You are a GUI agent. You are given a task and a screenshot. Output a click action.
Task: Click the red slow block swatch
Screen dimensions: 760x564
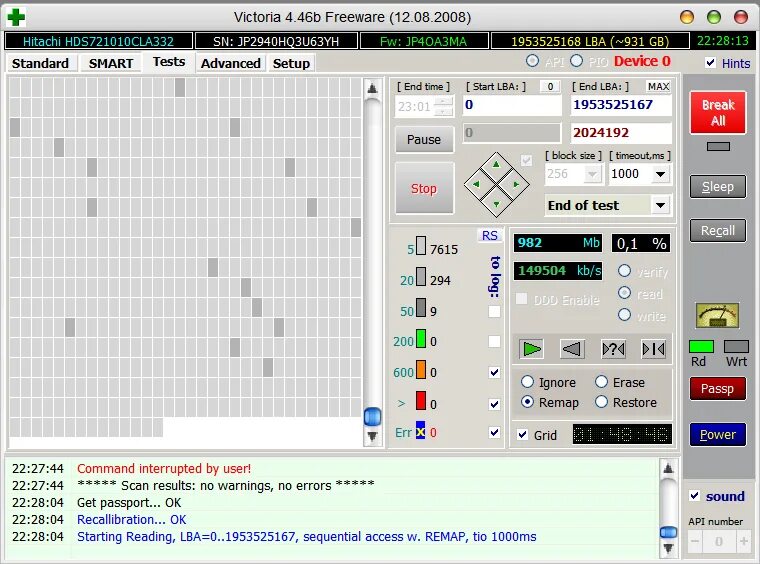421,401
